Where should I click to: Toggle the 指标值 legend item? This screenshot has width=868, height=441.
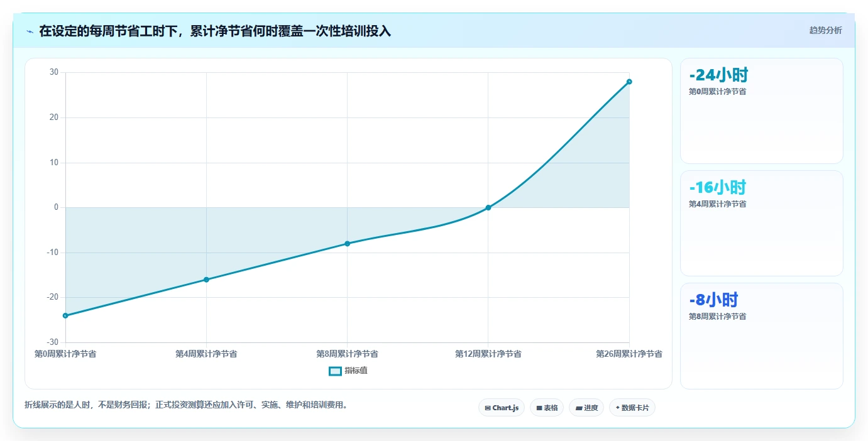(x=348, y=371)
